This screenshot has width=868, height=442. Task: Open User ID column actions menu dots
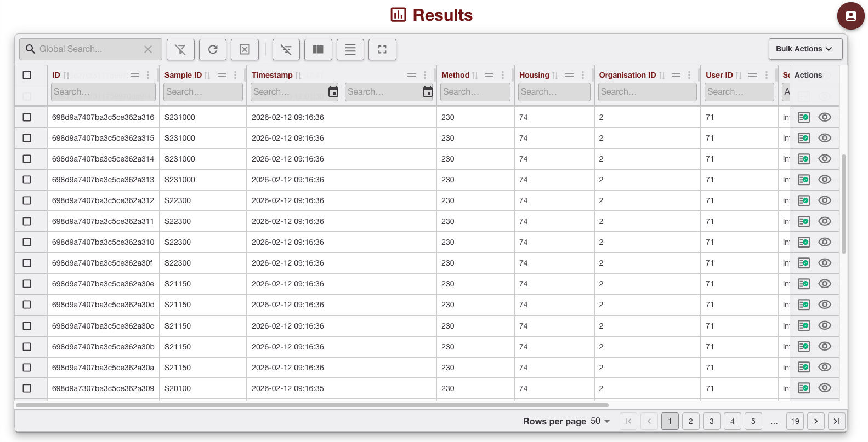tap(767, 75)
